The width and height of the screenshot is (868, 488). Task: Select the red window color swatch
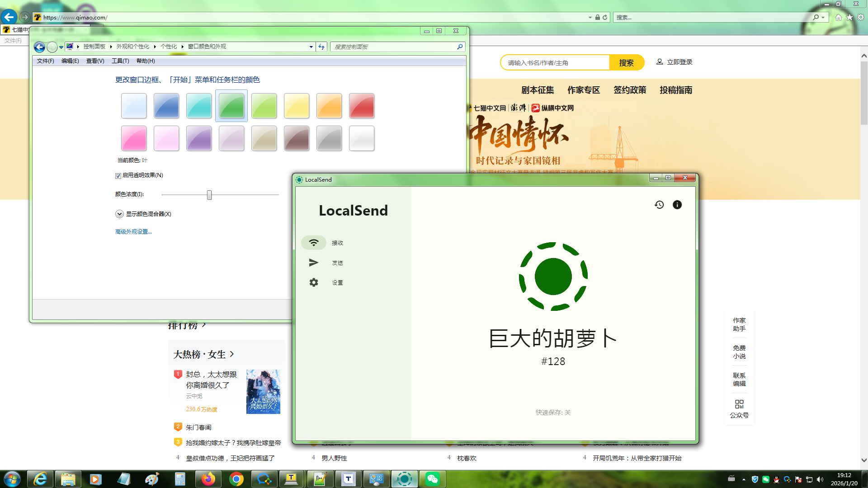pos(362,106)
